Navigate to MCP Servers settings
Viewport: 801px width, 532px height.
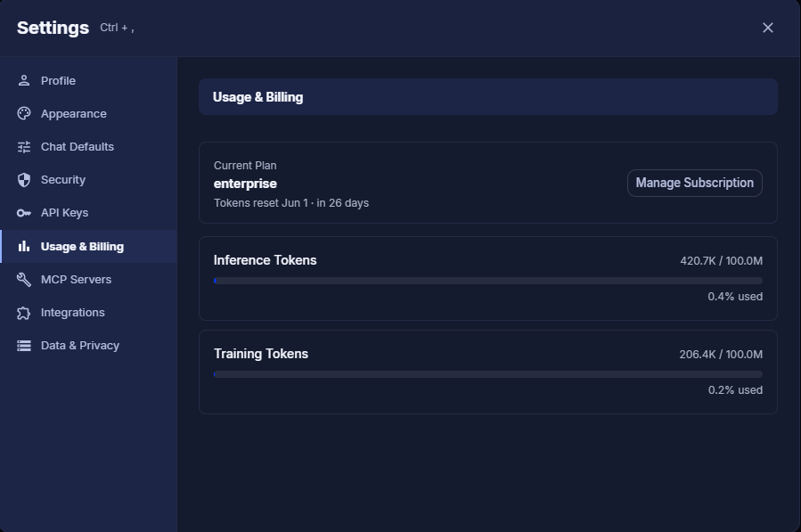tap(89, 280)
